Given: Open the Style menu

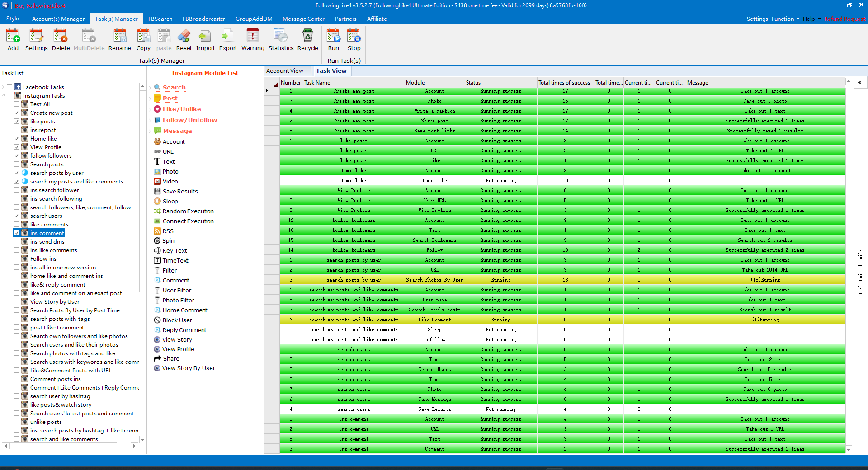Looking at the screenshot, I should (x=13, y=19).
